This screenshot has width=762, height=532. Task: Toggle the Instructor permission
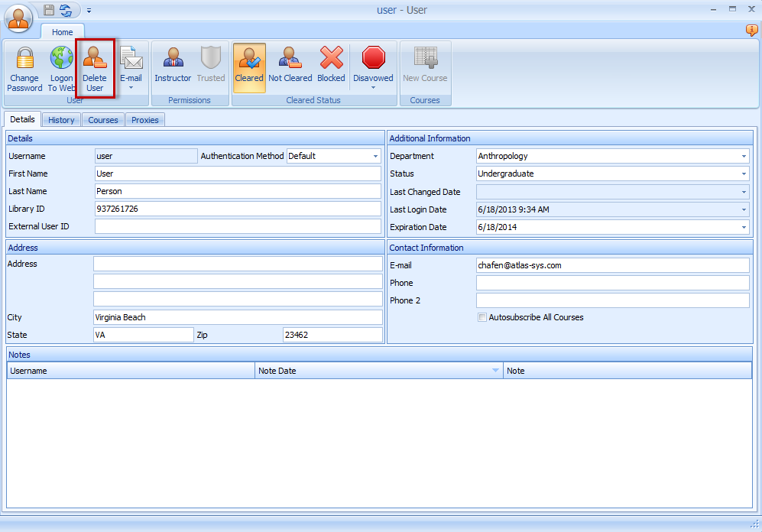tap(173, 67)
